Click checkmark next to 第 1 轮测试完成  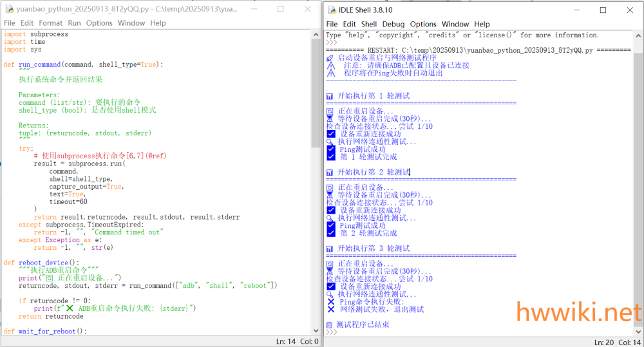pos(331,156)
